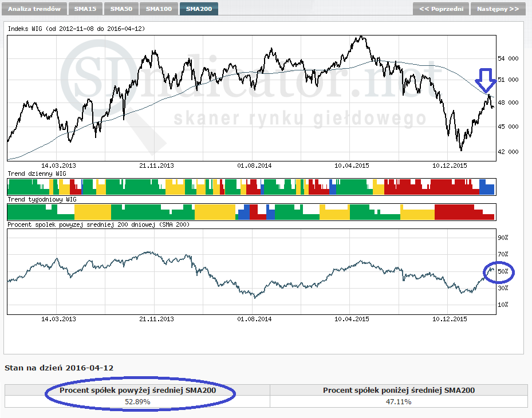The image size is (532, 418).
Task: Switch to the Analiza trendów tab
Action: coord(34,9)
